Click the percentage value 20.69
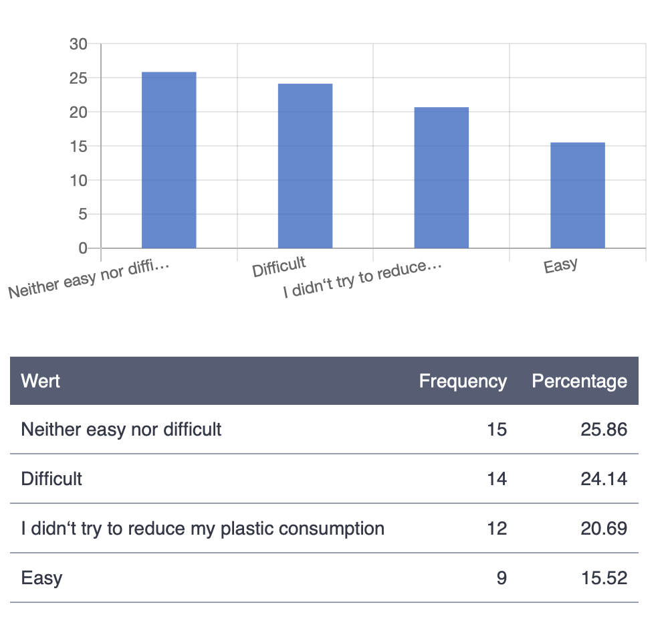Screen dimensions: 672x617 [x=605, y=529]
